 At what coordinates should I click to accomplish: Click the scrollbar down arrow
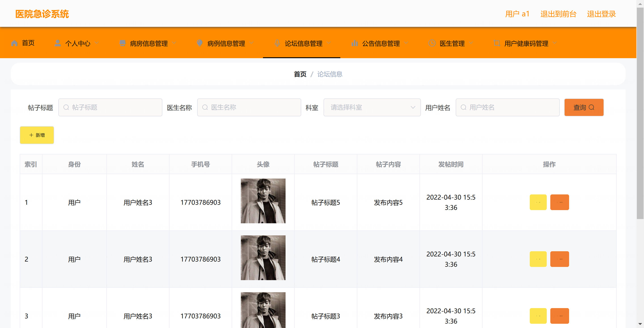tap(640, 324)
